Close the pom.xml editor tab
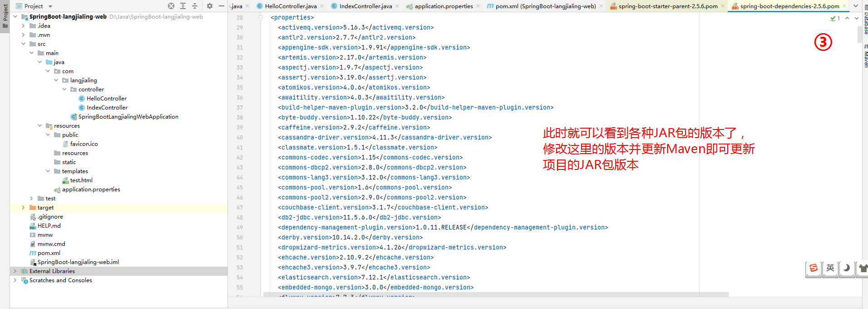This screenshot has height=309, width=868. [601, 6]
